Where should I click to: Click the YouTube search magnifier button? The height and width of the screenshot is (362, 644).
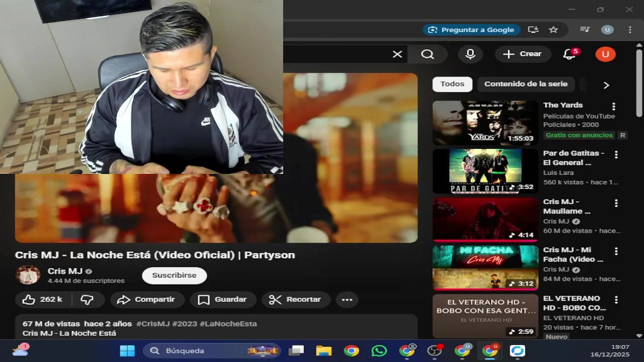click(x=428, y=54)
